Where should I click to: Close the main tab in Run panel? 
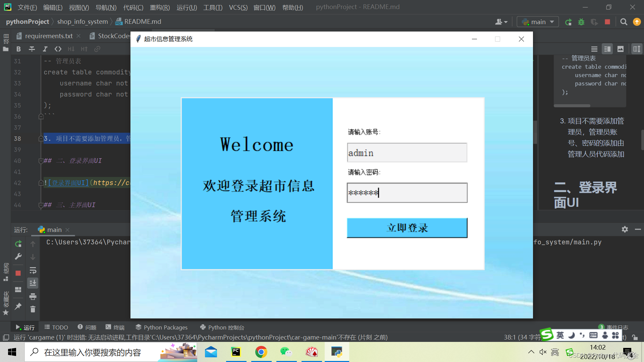[67, 230]
